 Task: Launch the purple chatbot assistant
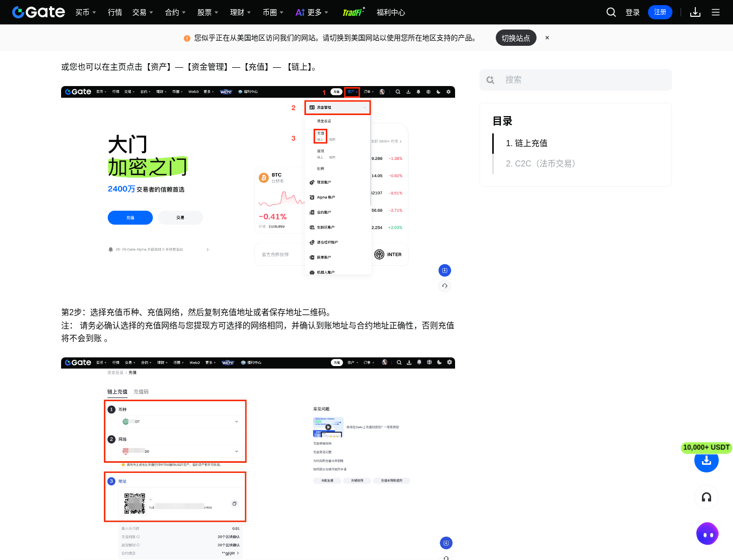[x=707, y=534]
